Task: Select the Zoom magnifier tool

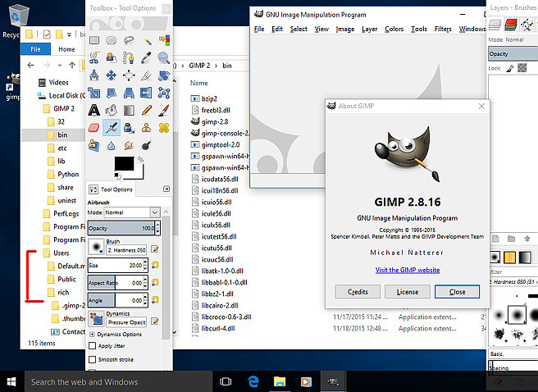Action: (164, 57)
